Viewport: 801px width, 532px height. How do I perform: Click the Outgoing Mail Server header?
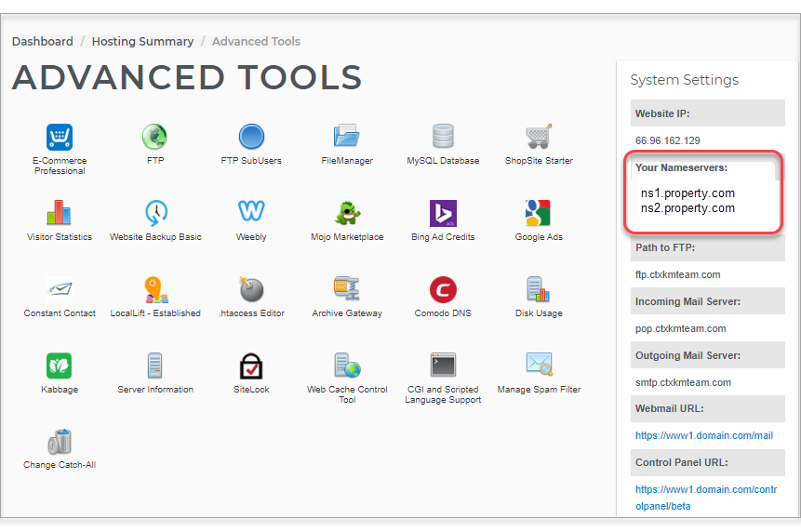tap(708, 355)
